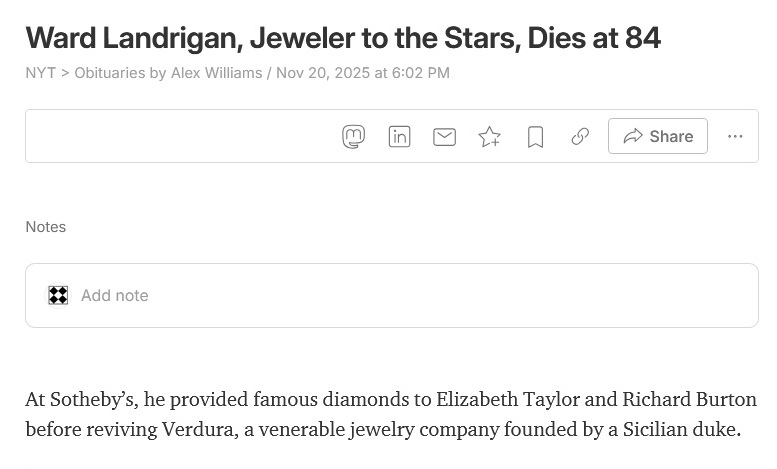
Task: Click the Share button
Action: pos(658,136)
